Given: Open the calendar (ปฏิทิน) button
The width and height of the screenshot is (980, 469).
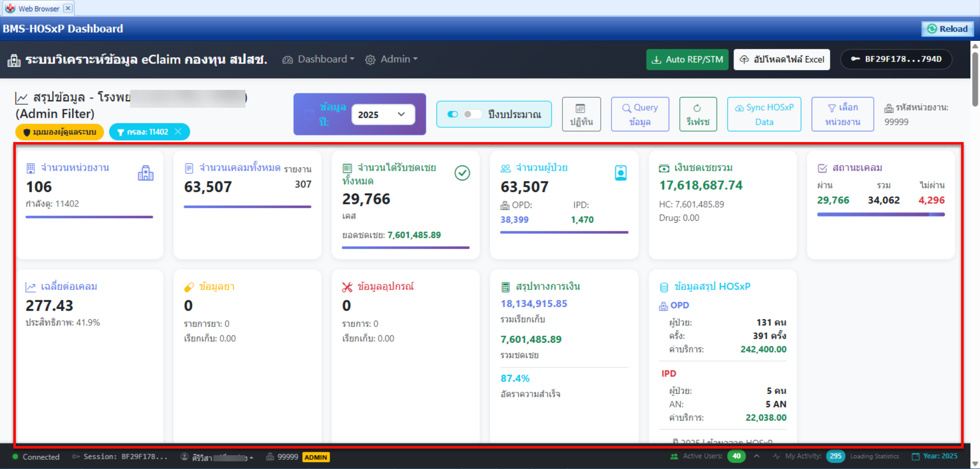Looking at the screenshot, I should (x=581, y=114).
